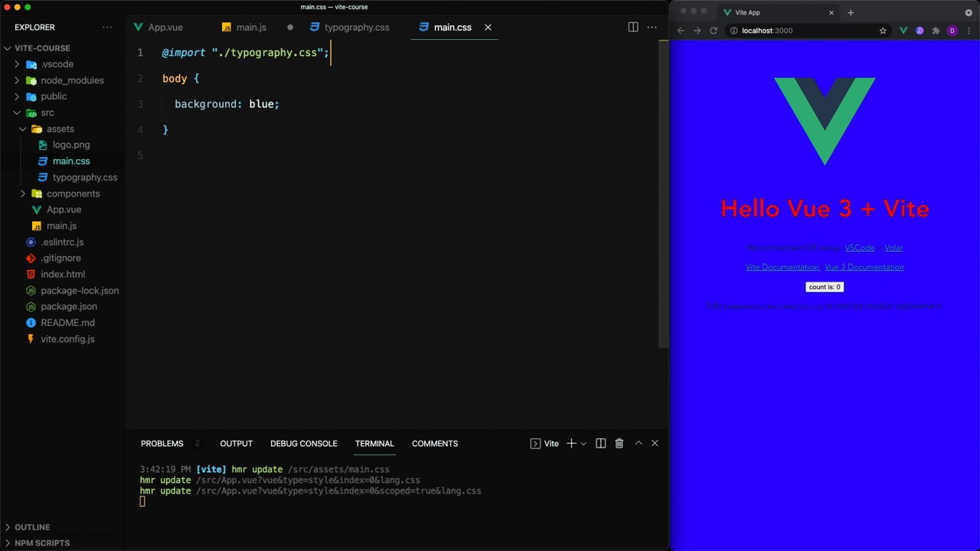Open the Vue 3 Documentation link
Image resolution: width=980 pixels, height=551 pixels.
pos(864,267)
